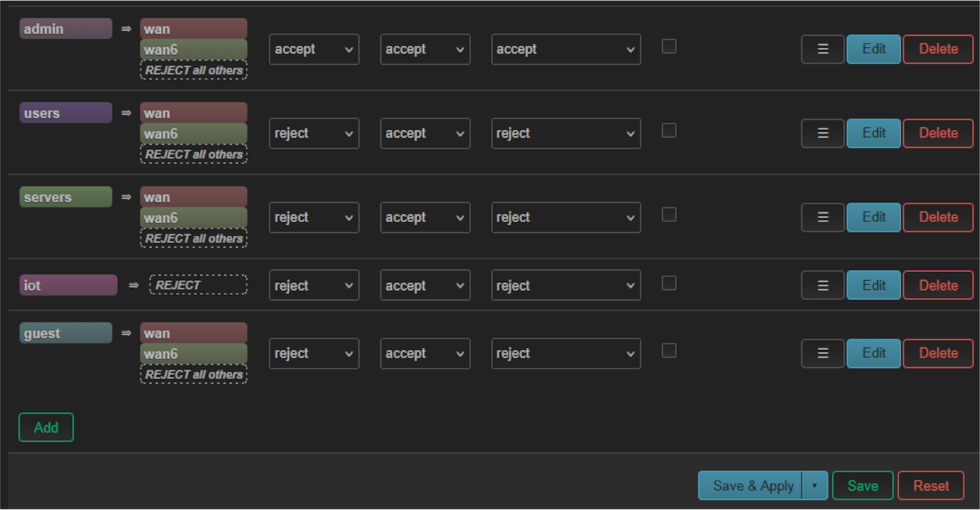Edit the servers zone
Screen dimensions: 980x510
tap(873, 218)
